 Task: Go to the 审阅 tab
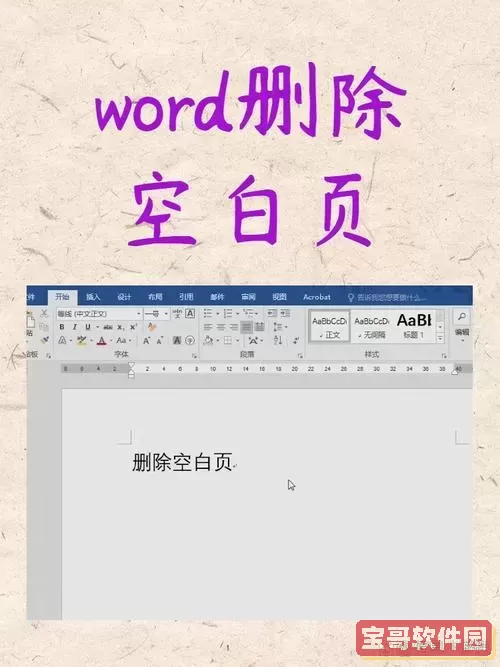pos(248,296)
